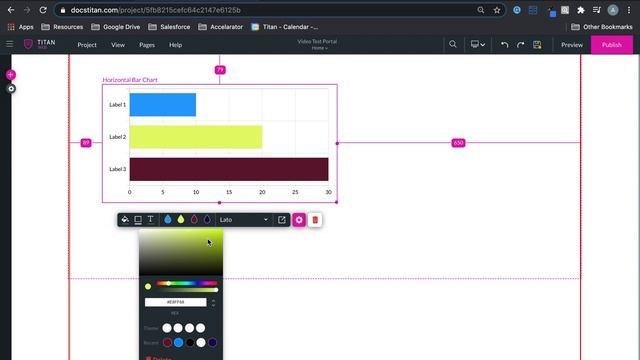
Task: Select the white Recent swatch
Action: pos(201,342)
